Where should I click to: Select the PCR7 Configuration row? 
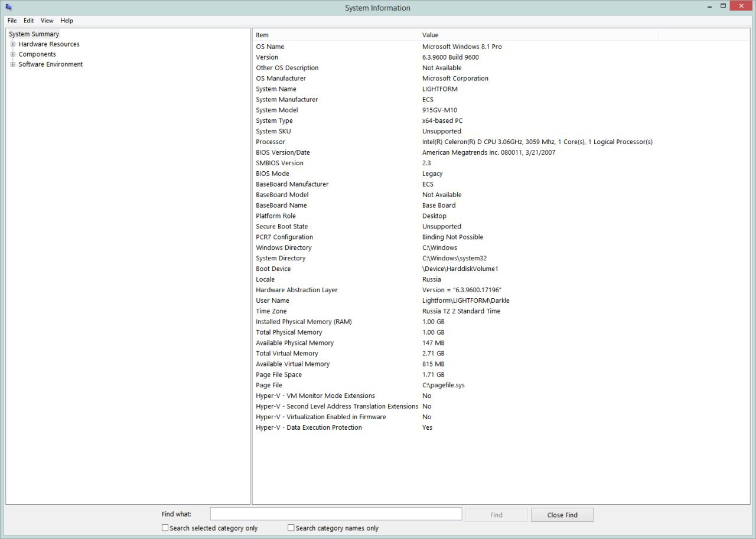pos(284,237)
